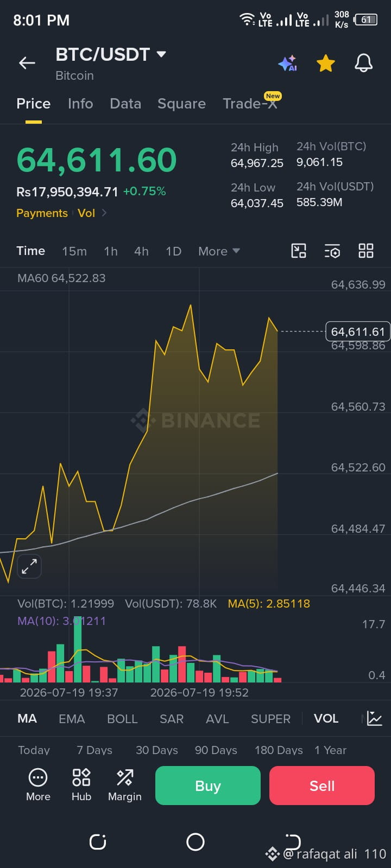Switch to the Price tab
This screenshot has height=868, width=391.
click(34, 104)
